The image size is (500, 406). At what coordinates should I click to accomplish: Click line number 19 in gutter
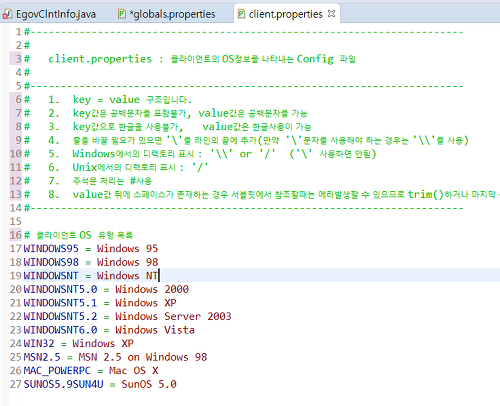(x=16, y=276)
